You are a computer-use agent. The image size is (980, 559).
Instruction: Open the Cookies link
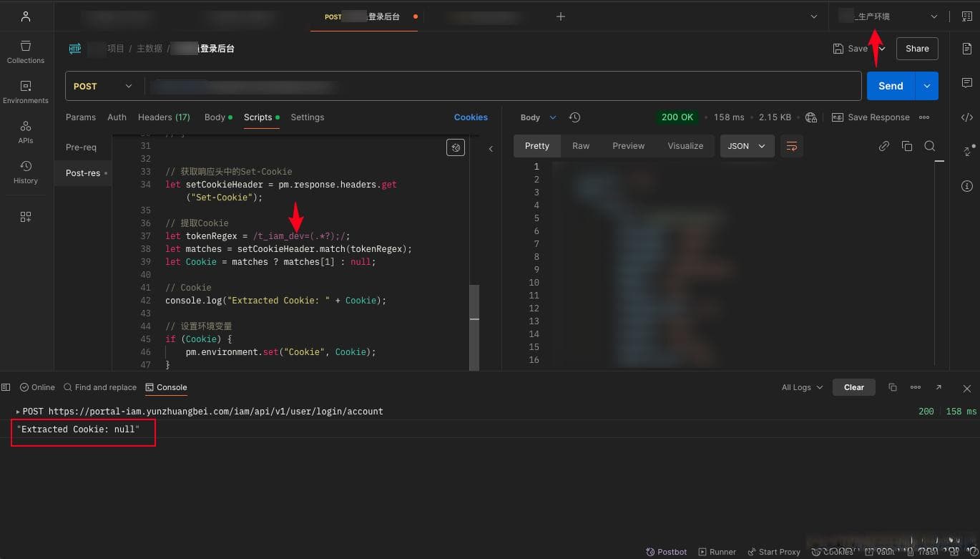point(471,117)
